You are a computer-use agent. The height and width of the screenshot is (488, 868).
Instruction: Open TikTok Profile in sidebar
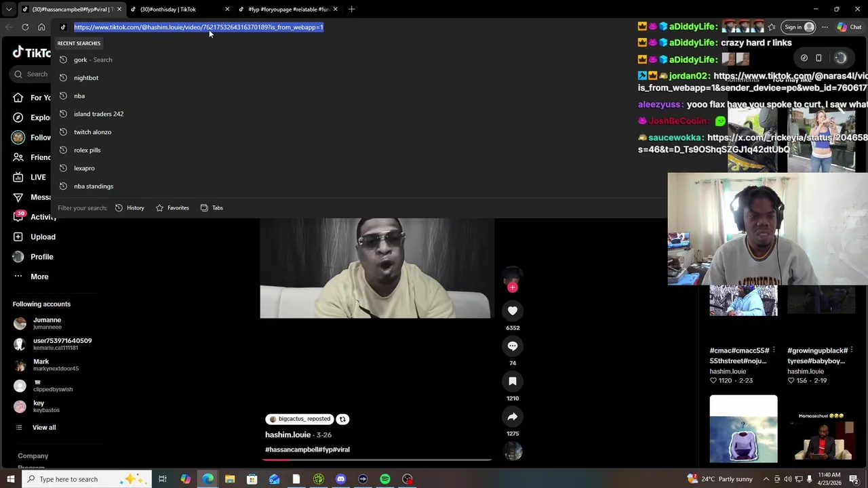tap(33, 257)
